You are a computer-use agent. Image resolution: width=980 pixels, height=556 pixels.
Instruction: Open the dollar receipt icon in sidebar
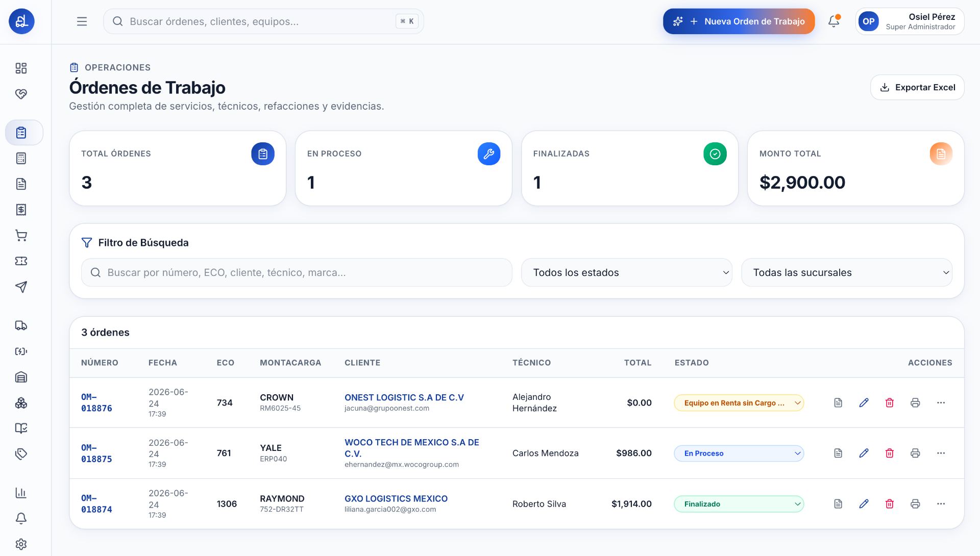21,210
